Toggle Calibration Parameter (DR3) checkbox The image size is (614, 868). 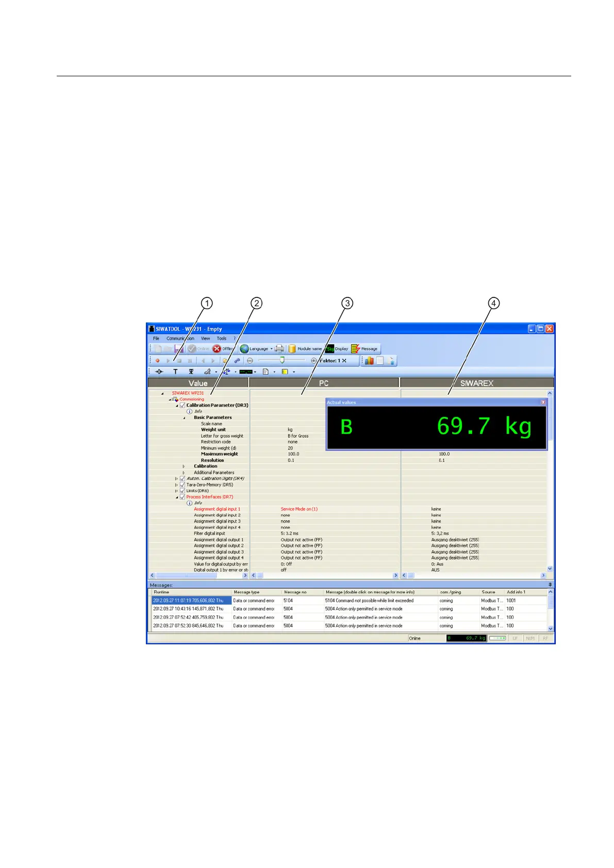click(x=182, y=405)
